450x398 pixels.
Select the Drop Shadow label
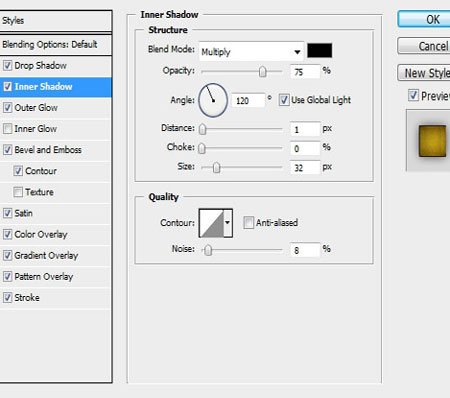40,66
